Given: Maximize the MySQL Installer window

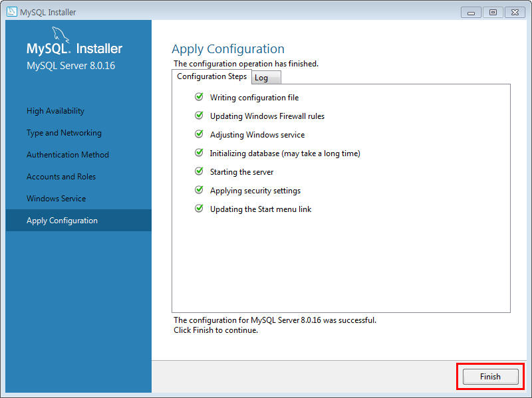Looking at the screenshot, I should pyautogui.click(x=493, y=13).
